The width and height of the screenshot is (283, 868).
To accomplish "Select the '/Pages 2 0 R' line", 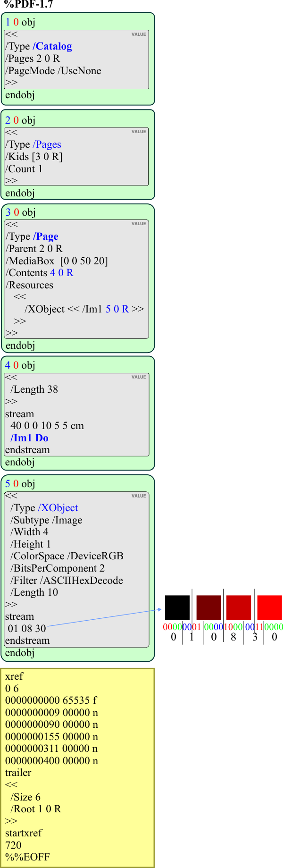I will [33, 59].
